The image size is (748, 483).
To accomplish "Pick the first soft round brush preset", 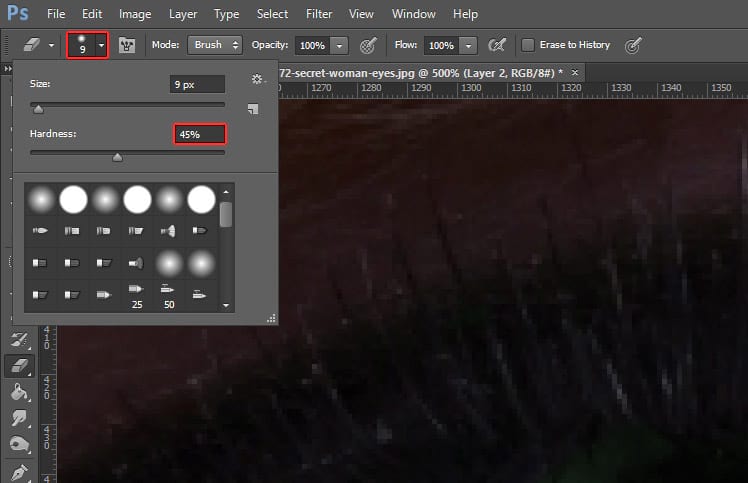I will [41, 199].
